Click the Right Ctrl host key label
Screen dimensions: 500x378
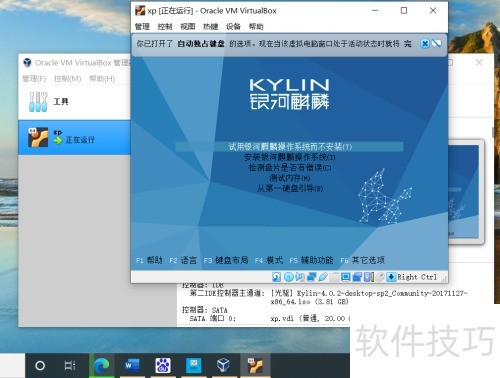(417, 277)
